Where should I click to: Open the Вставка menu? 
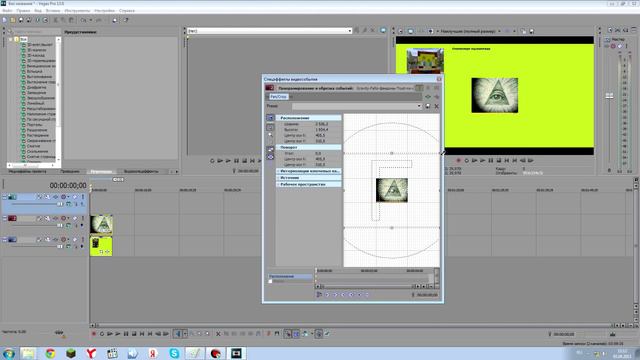click(x=53, y=11)
